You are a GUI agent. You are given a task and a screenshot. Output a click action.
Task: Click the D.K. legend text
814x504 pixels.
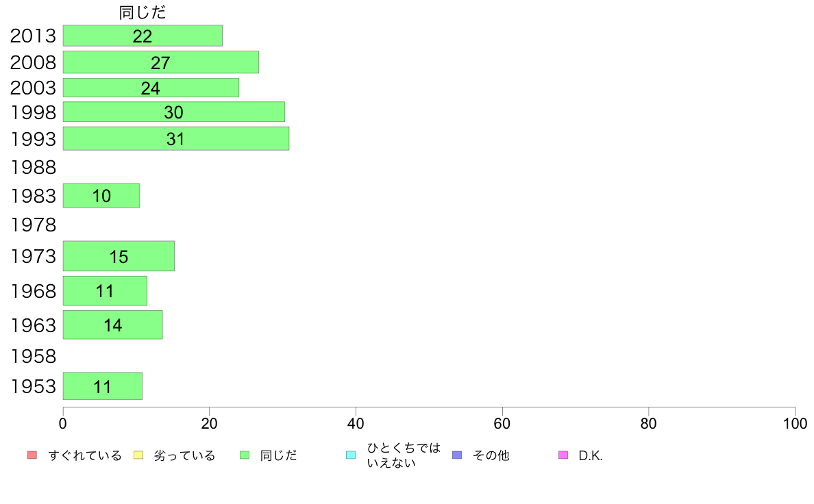[x=591, y=456]
